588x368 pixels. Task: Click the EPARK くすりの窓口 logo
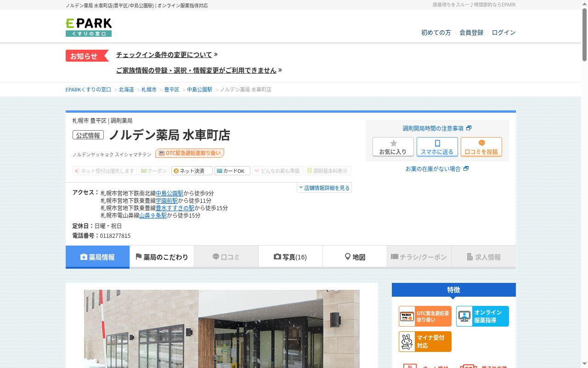click(x=89, y=28)
